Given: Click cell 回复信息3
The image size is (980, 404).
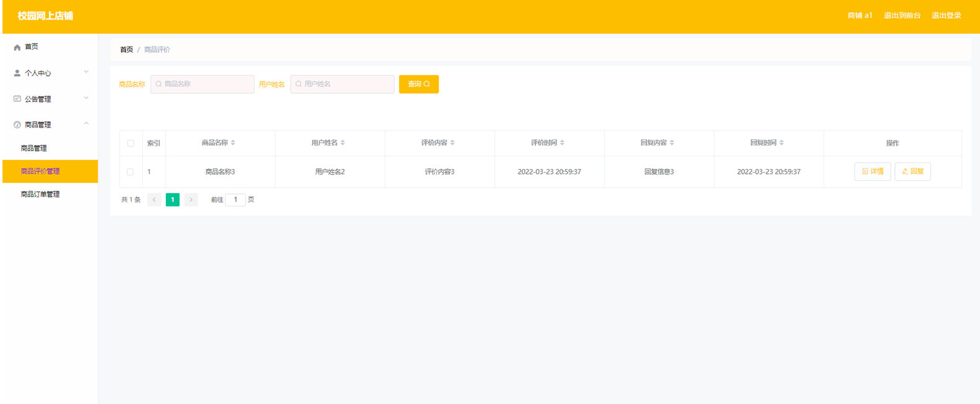Looking at the screenshot, I should (659, 172).
